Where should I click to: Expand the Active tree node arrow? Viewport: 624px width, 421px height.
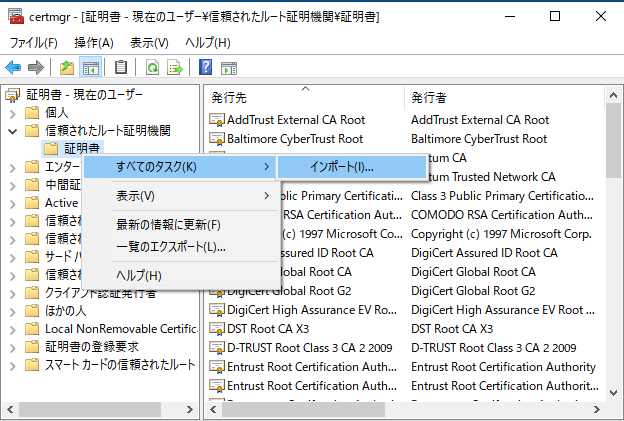[x=13, y=204]
